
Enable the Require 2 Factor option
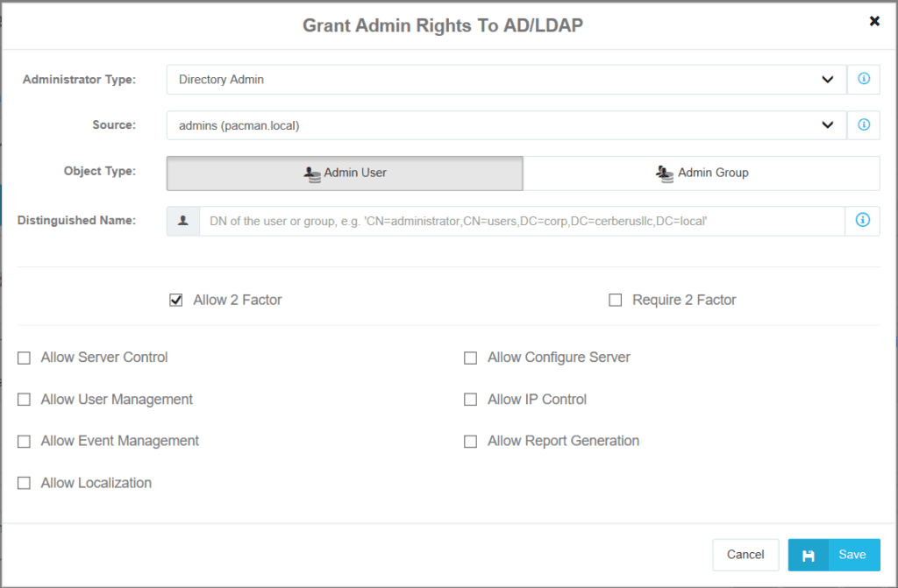click(x=616, y=301)
